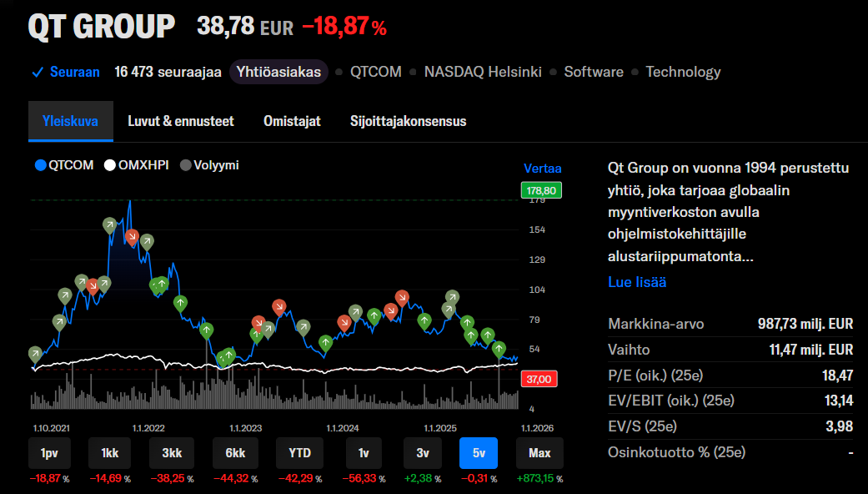Toggle the Volyymi volume series in legend
The width and height of the screenshot is (868, 494).
pos(209,165)
